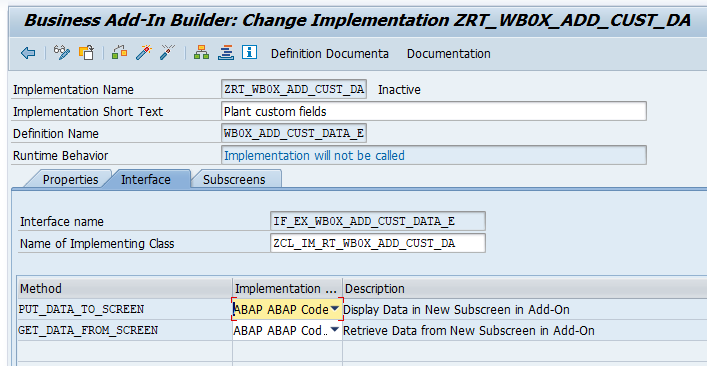This screenshot has height=366, width=707.
Task: Select the PUT_DATA_TO_SCREEN method cell
Action: [125, 309]
